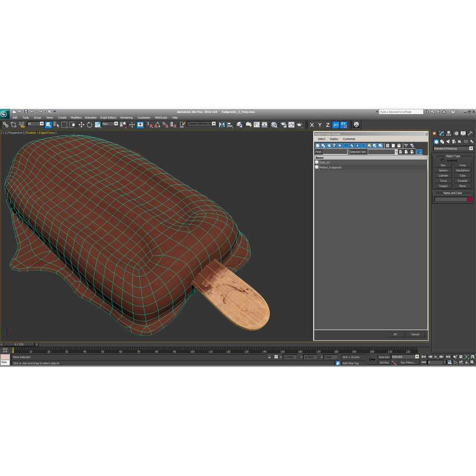Activate the Select and Scale tool

(97, 125)
